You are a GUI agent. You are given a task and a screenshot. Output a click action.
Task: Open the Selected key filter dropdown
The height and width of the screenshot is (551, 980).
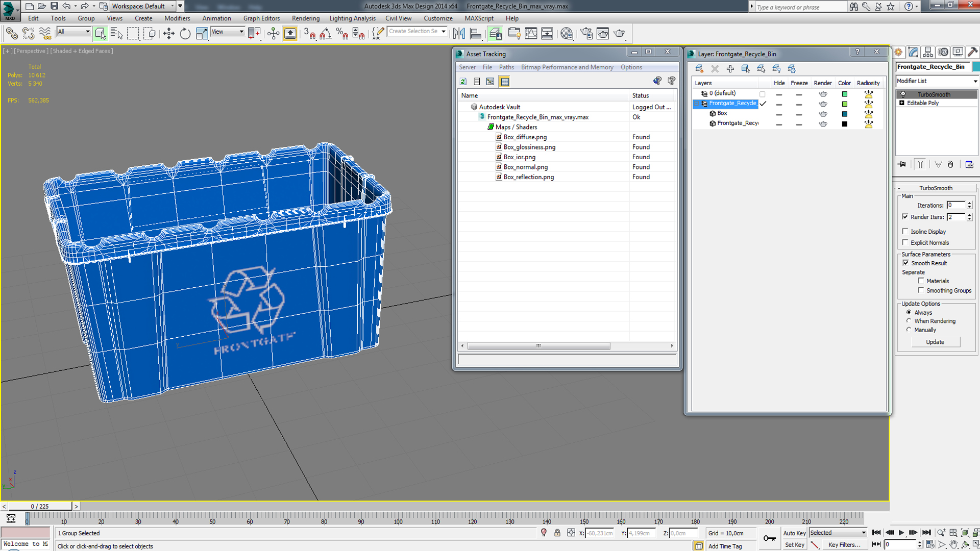tap(838, 533)
